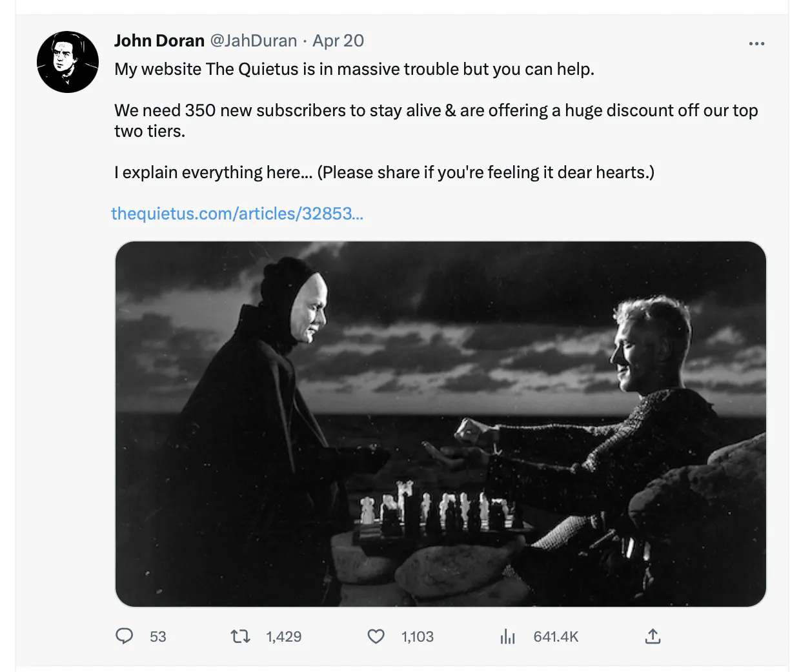Open the thequietus.com article link

[x=236, y=214]
